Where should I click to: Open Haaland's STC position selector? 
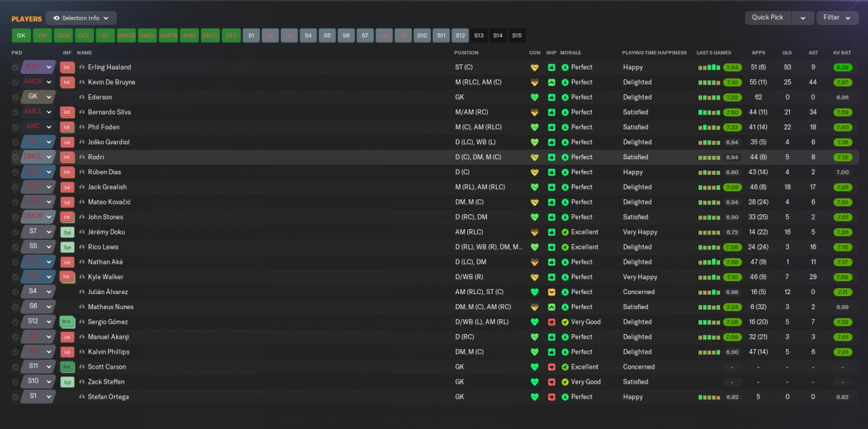[38, 67]
